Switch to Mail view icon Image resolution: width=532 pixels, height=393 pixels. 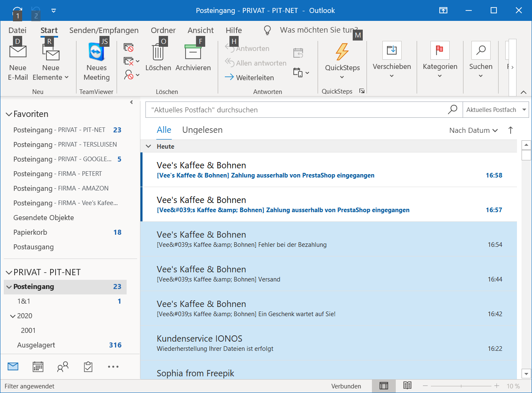(x=13, y=367)
